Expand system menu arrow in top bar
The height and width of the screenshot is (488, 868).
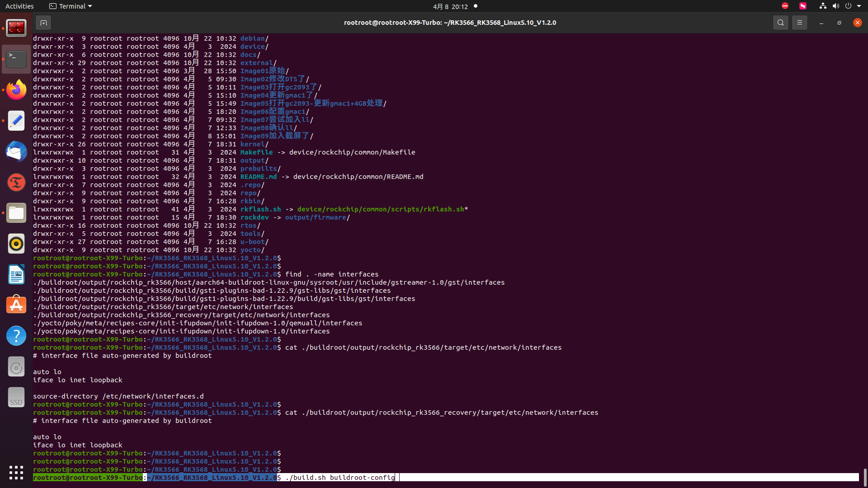point(859,6)
